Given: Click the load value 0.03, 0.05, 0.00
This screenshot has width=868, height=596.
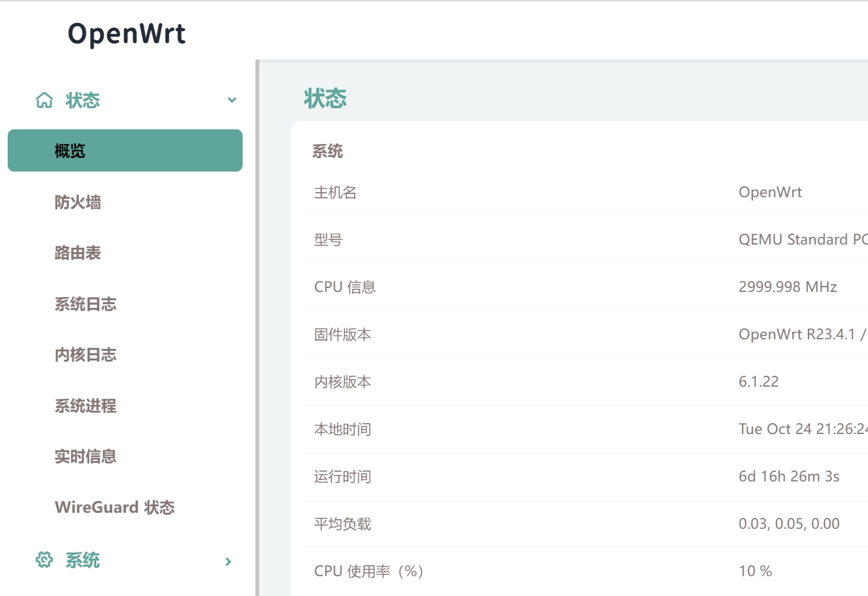Looking at the screenshot, I should [x=789, y=524].
